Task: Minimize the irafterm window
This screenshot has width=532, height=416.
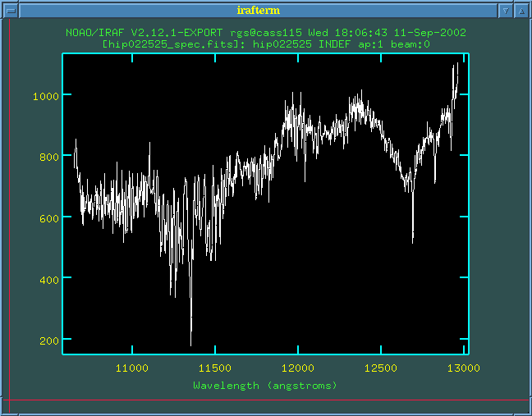Action: pyautogui.click(x=506, y=11)
